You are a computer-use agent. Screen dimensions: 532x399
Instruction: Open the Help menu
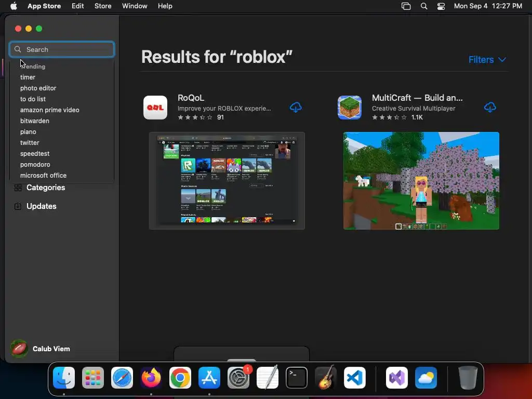[x=165, y=6]
